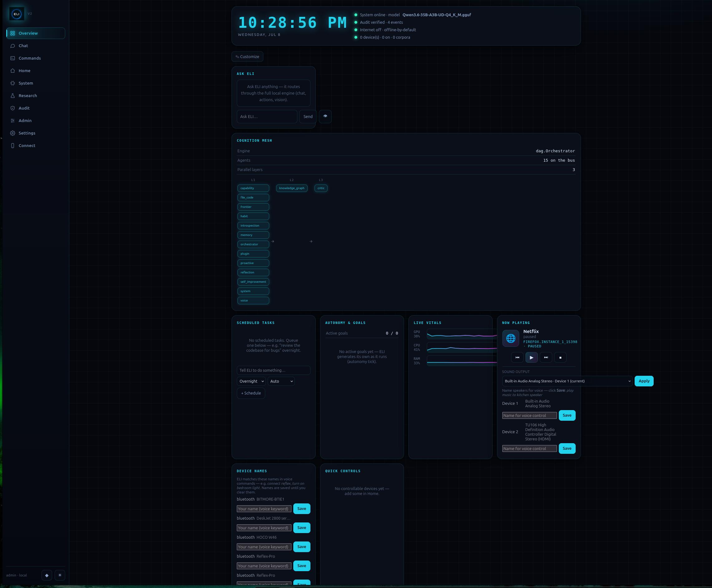
Task: Save the Device 1 speaker name
Action: click(x=567, y=416)
